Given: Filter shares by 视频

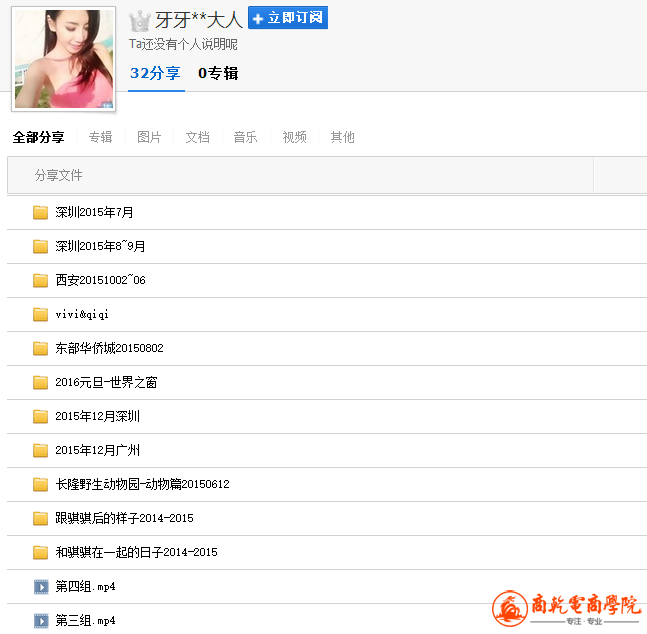Looking at the screenshot, I should 294,137.
